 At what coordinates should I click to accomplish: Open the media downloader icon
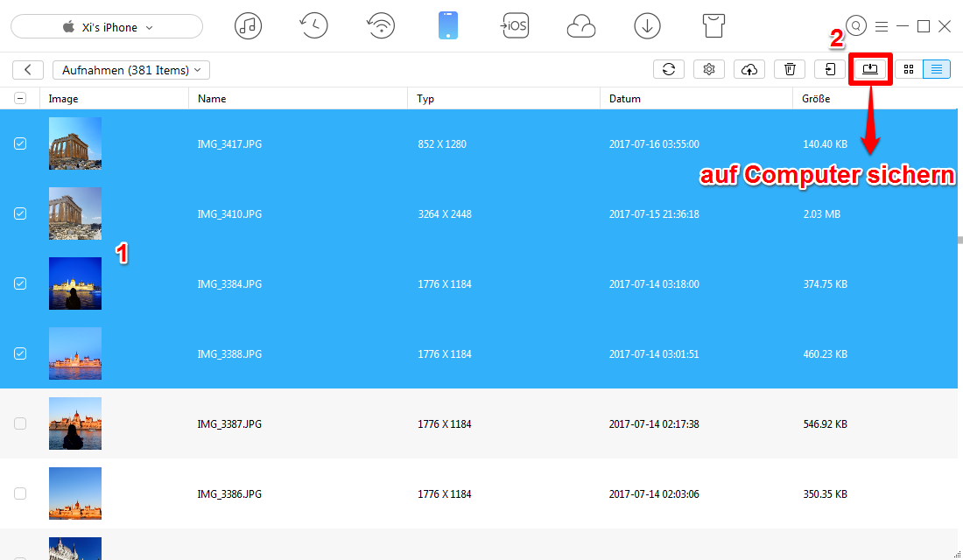coord(647,26)
